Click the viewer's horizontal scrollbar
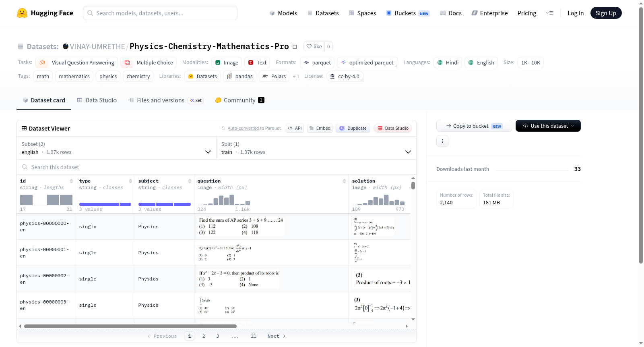 pyautogui.click(x=130, y=326)
